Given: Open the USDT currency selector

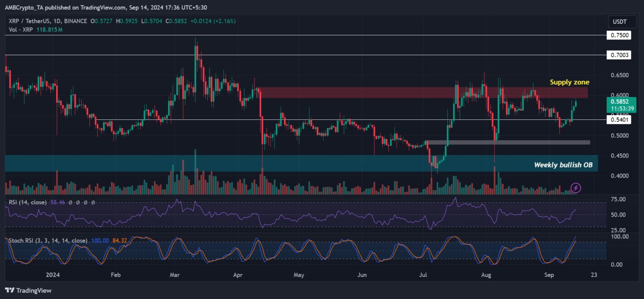Looking at the screenshot, I should coord(619,21).
